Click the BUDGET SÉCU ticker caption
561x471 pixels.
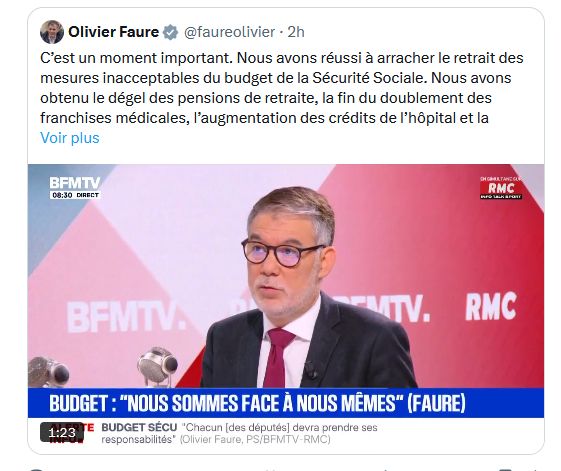[239, 433]
